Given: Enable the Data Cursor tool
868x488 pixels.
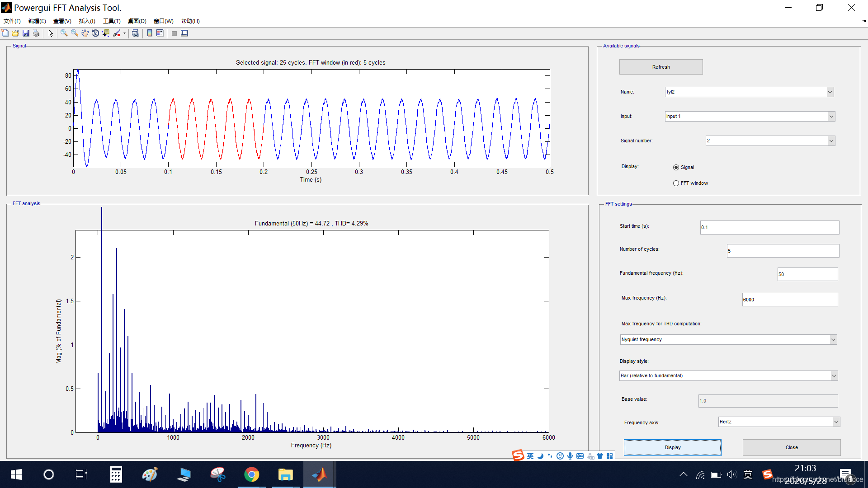Looking at the screenshot, I should click(106, 33).
